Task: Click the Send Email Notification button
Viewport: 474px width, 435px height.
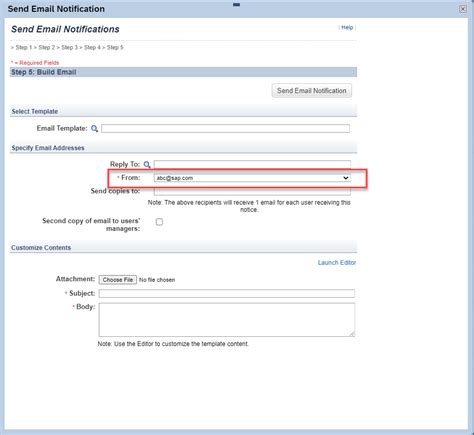Action: pyautogui.click(x=312, y=91)
